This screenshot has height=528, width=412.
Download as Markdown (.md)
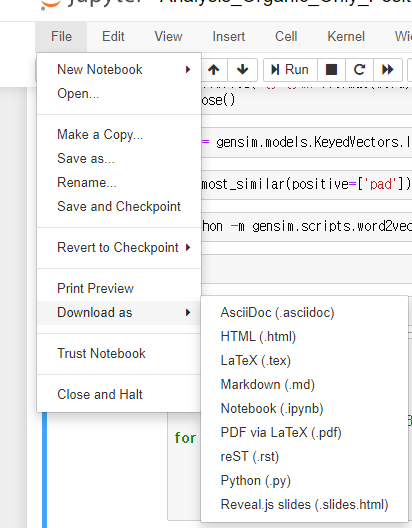(304, 385)
